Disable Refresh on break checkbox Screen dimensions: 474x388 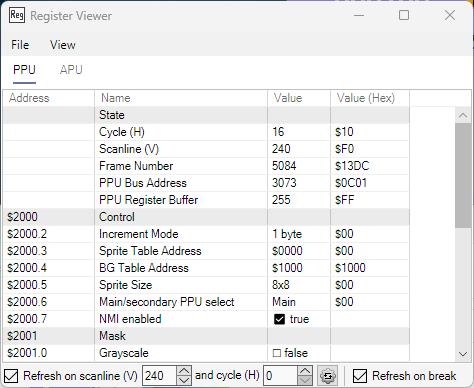tap(360, 376)
